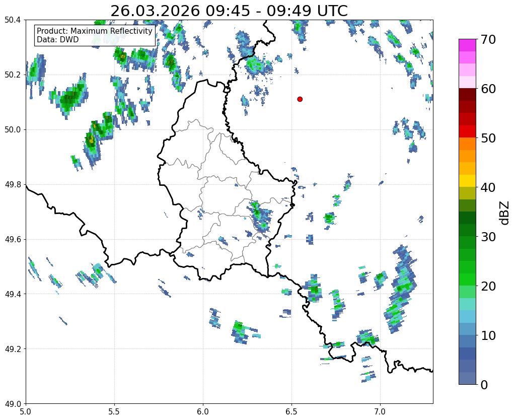Click the 7.0 longitude axis label
The width and height of the screenshot is (515, 420).
coord(380,412)
